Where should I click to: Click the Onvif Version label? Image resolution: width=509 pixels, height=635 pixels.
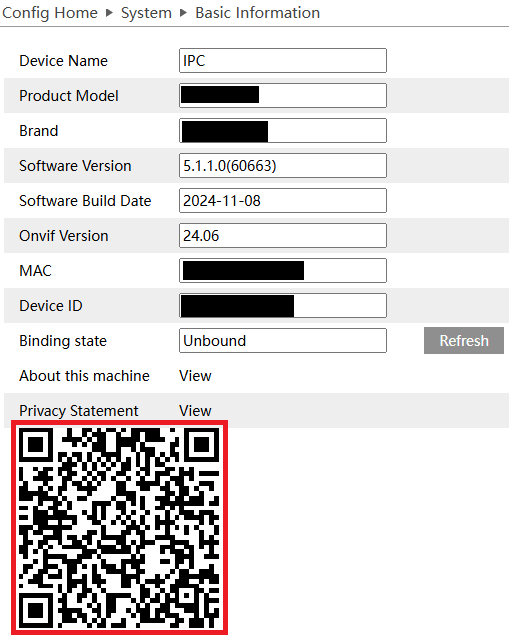coord(64,236)
